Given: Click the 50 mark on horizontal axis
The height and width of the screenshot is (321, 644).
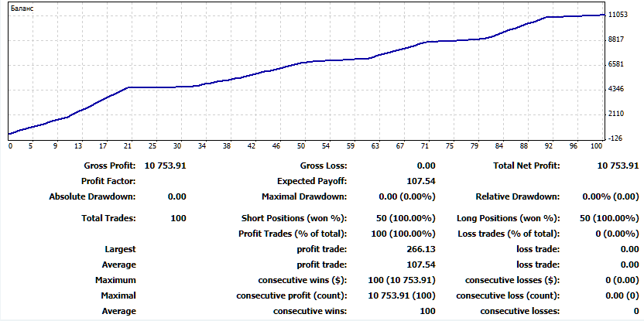Looking at the screenshot, I should (301, 145).
